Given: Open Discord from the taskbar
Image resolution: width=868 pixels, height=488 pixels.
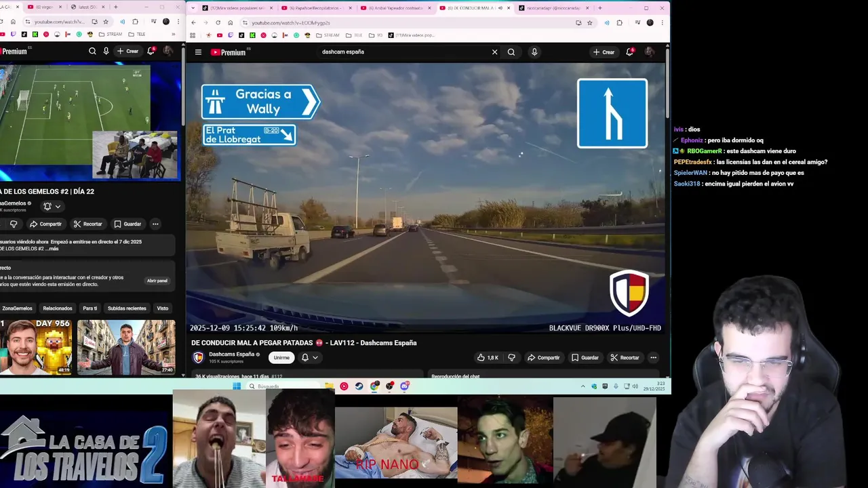Looking at the screenshot, I should click(x=405, y=386).
